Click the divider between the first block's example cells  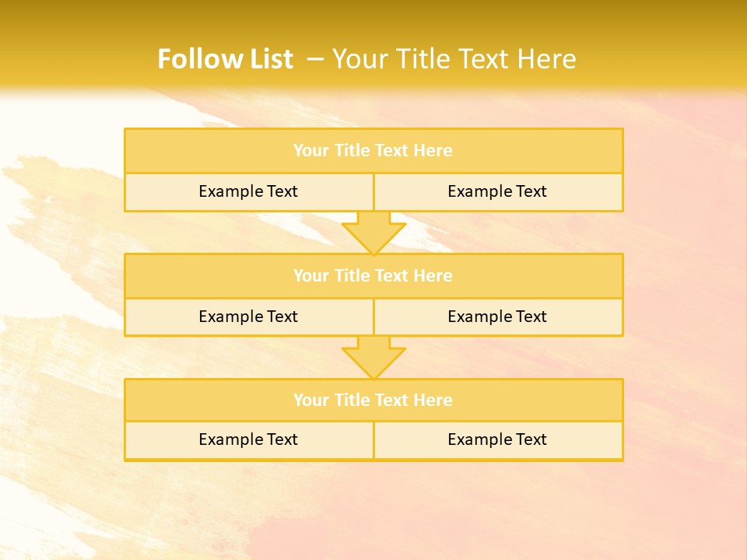[373, 192]
